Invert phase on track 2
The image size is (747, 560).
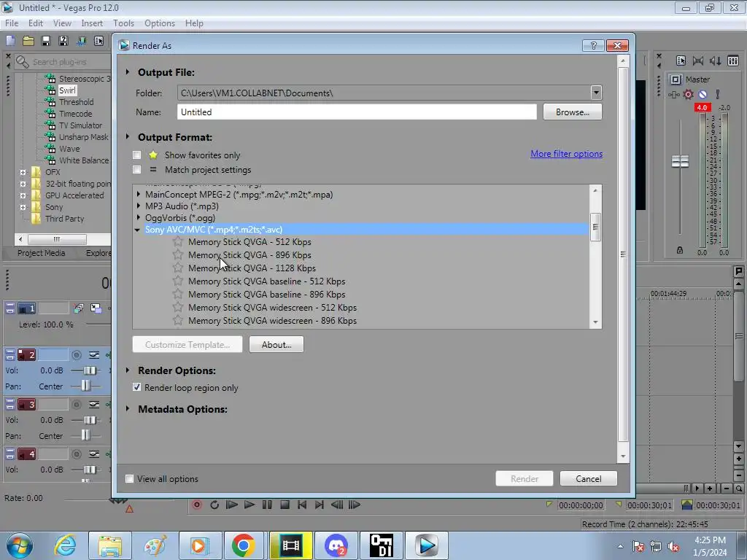[94, 355]
